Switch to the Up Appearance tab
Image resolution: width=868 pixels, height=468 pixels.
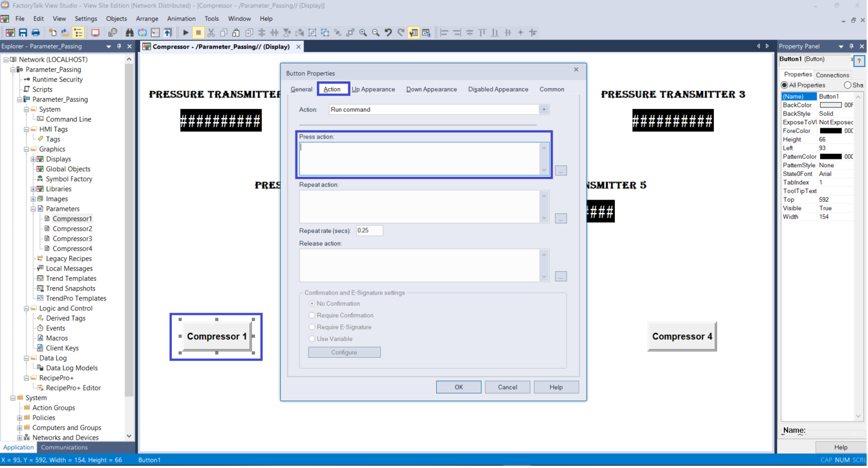click(373, 89)
